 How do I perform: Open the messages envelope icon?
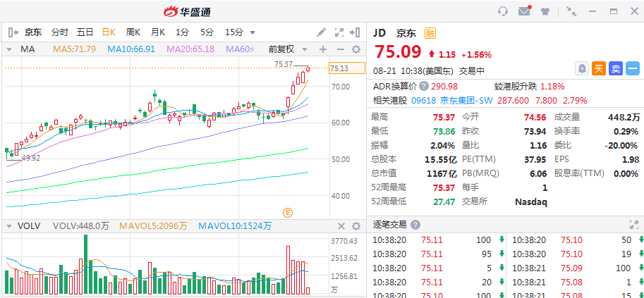(524, 11)
